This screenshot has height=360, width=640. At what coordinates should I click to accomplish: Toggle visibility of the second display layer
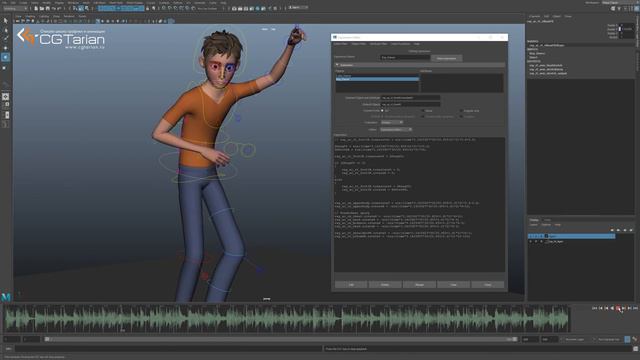(x=531, y=241)
